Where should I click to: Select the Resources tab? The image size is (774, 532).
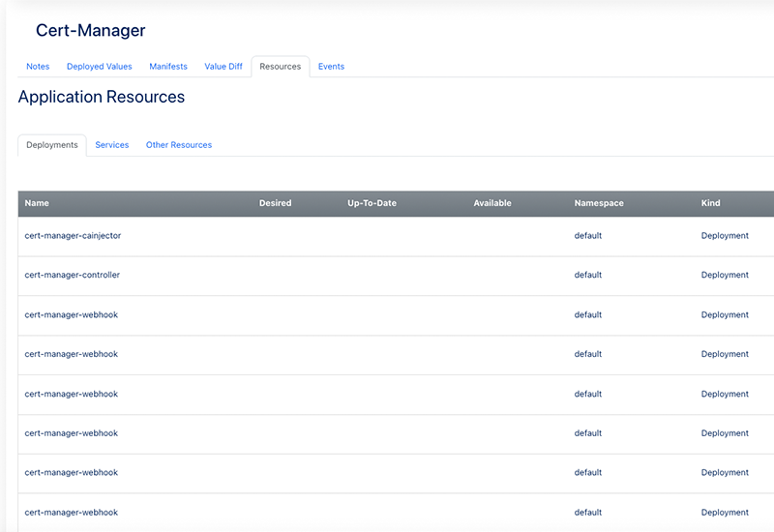click(281, 67)
